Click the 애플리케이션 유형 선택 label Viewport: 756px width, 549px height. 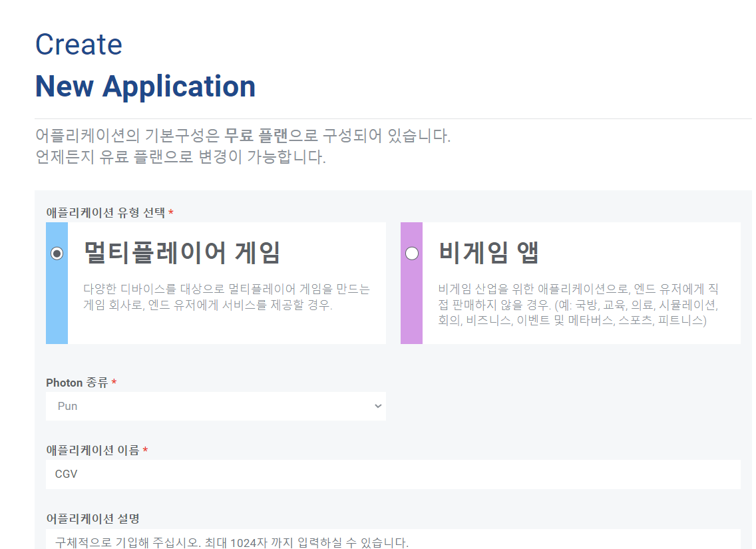coord(106,212)
